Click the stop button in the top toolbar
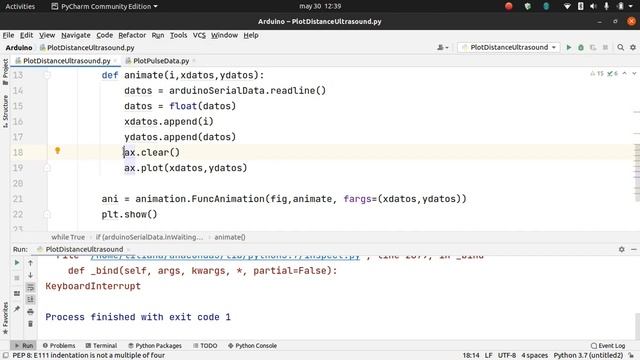 (x=605, y=47)
